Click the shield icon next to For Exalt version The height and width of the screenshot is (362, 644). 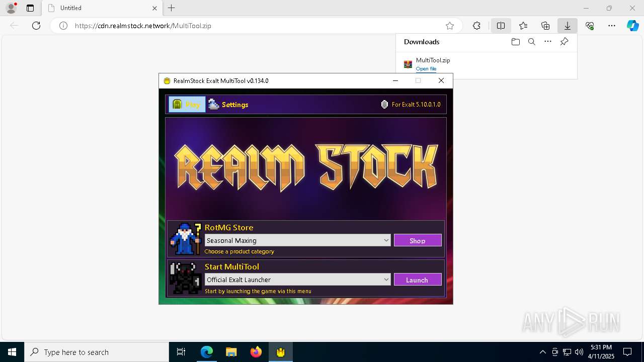tap(385, 105)
